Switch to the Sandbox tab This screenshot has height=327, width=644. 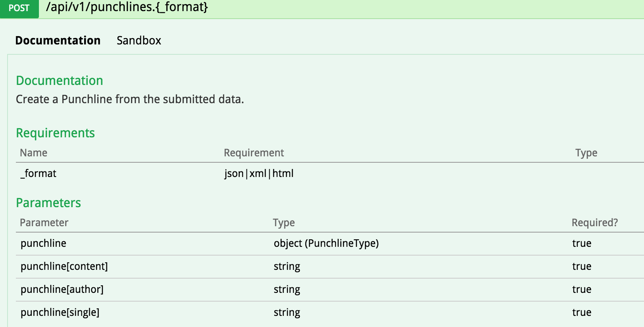[x=139, y=40]
